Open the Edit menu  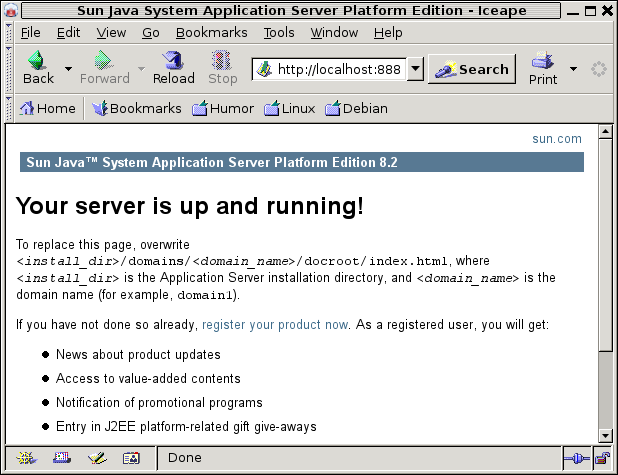coord(68,32)
